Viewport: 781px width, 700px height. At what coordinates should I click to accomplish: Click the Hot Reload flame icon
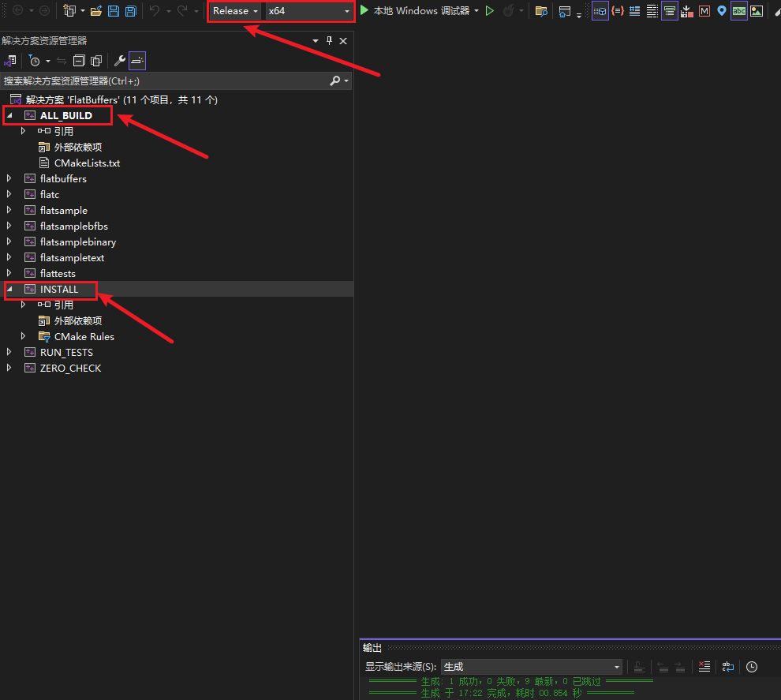point(508,10)
